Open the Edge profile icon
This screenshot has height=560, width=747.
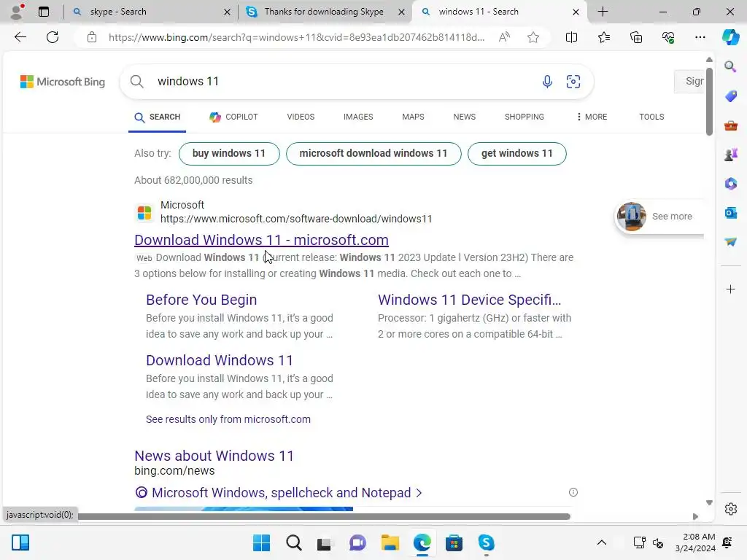pos(18,12)
